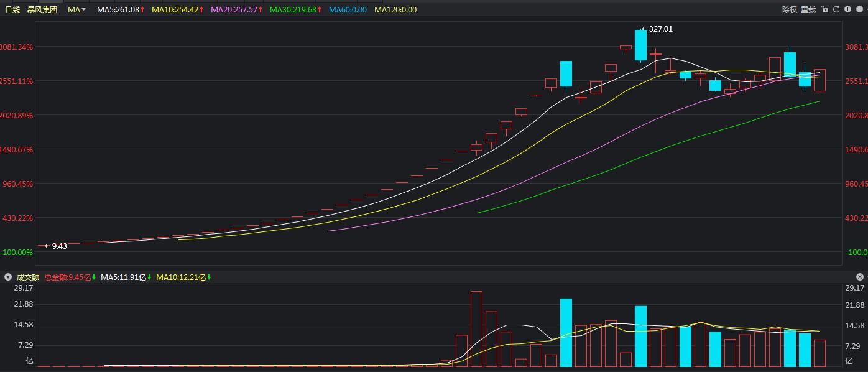The width and height of the screenshot is (868, 372).
Task: Zoom in with the plus icon
Action: (x=848, y=9)
